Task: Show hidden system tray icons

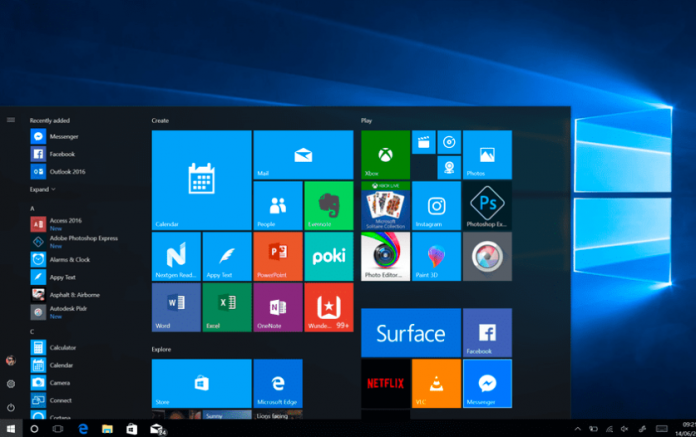Action: (577, 429)
